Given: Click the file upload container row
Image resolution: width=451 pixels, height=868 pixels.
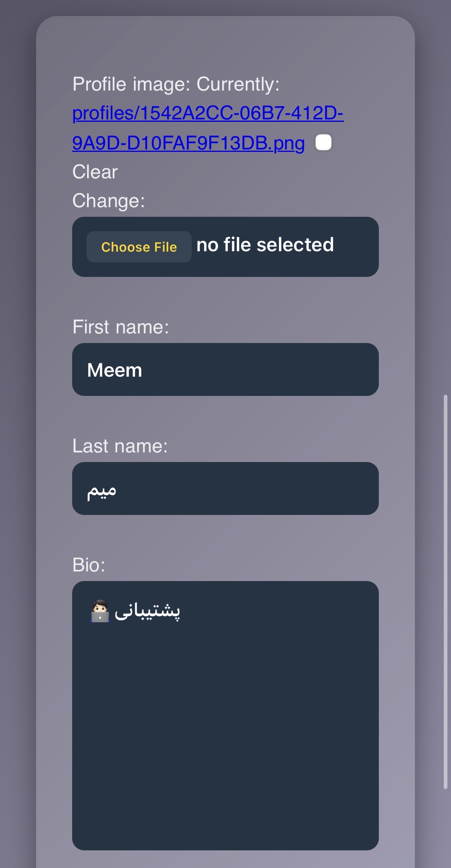Looking at the screenshot, I should 224,247.
